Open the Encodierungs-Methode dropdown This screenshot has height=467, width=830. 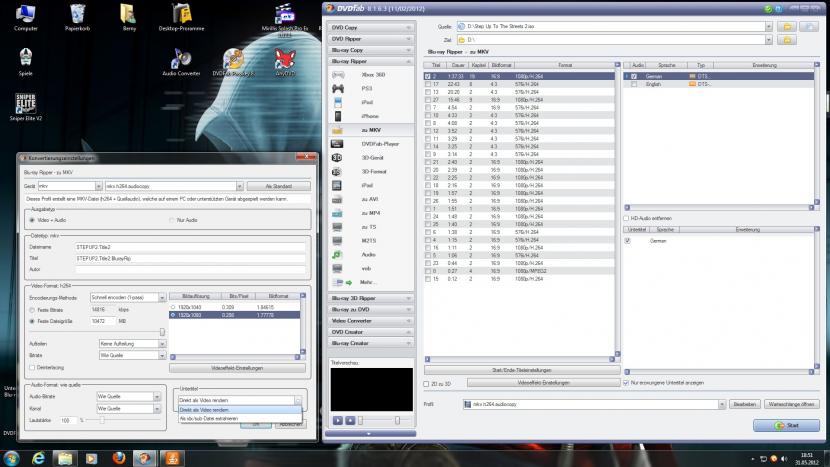pyautogui.click(x=125, y=298)
